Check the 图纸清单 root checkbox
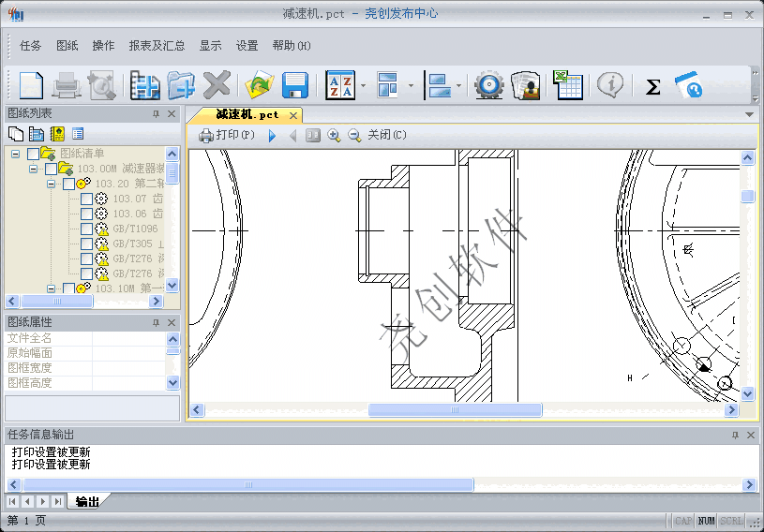The width and height of the screenshot is (764, 532). 34,155
